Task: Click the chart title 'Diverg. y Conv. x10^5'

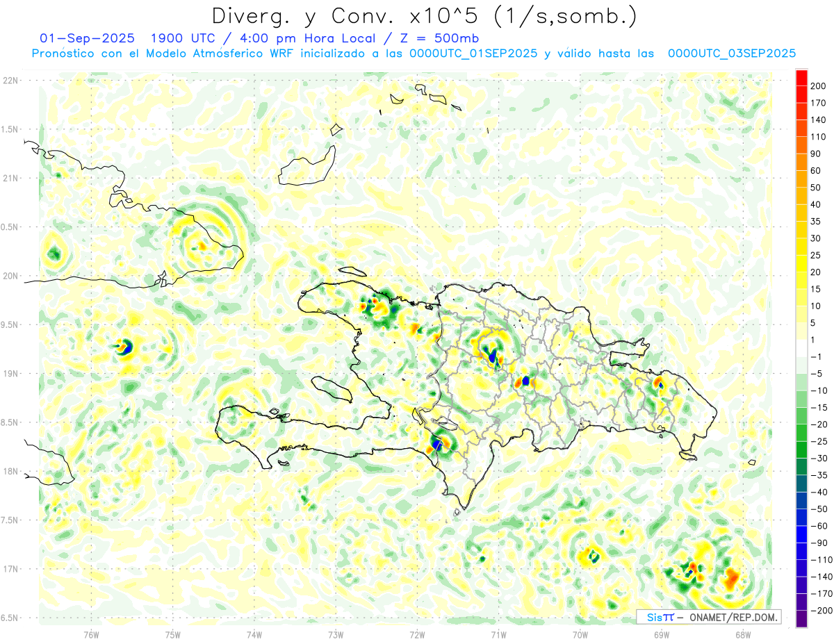Action: [347, 16]
